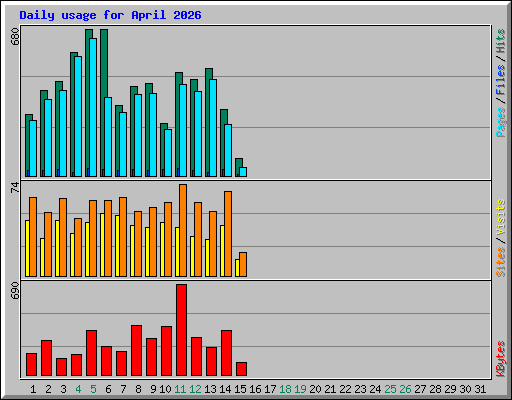
Task: Click the 74 axis value
Action: tap(15, 188)
